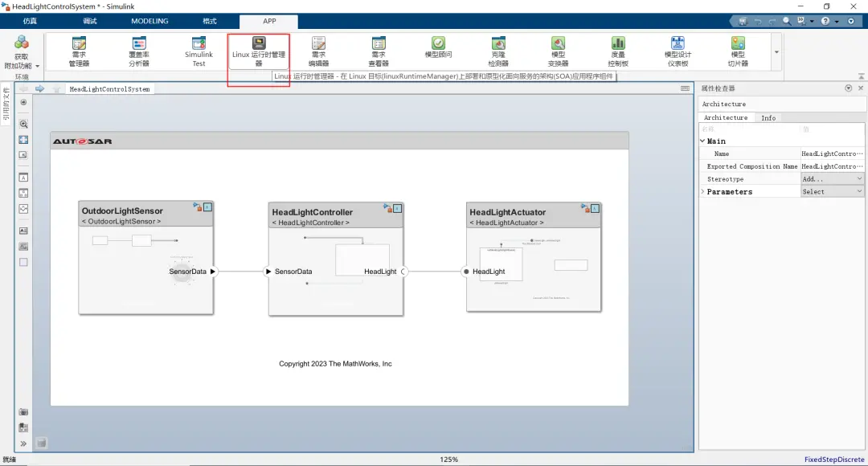Click the search magnifier in title toolbar

click(x=787, y=21)
